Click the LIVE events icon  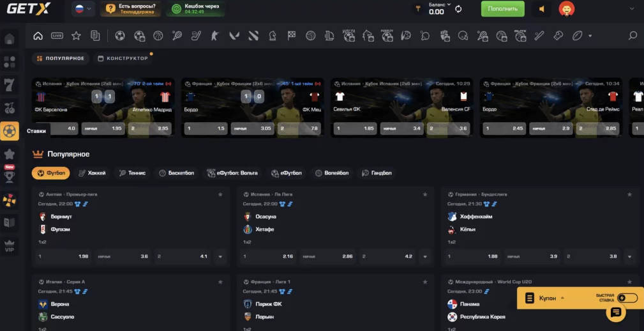click(x=57, y=36)
